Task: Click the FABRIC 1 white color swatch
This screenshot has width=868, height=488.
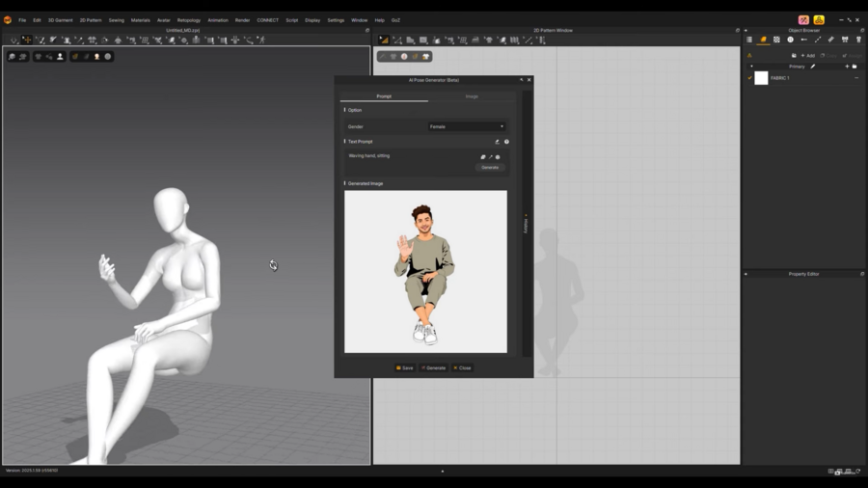Action: coord(761,78)
